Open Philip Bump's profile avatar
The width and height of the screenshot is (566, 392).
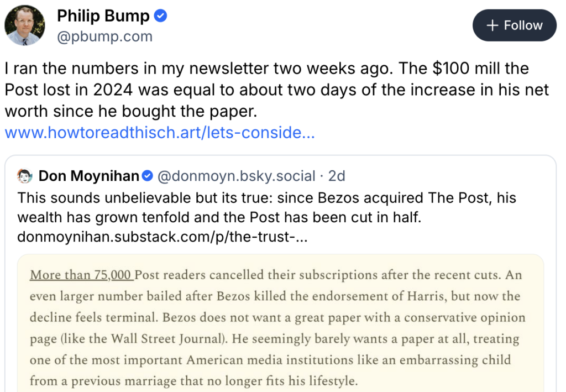[x=25, y=25]
